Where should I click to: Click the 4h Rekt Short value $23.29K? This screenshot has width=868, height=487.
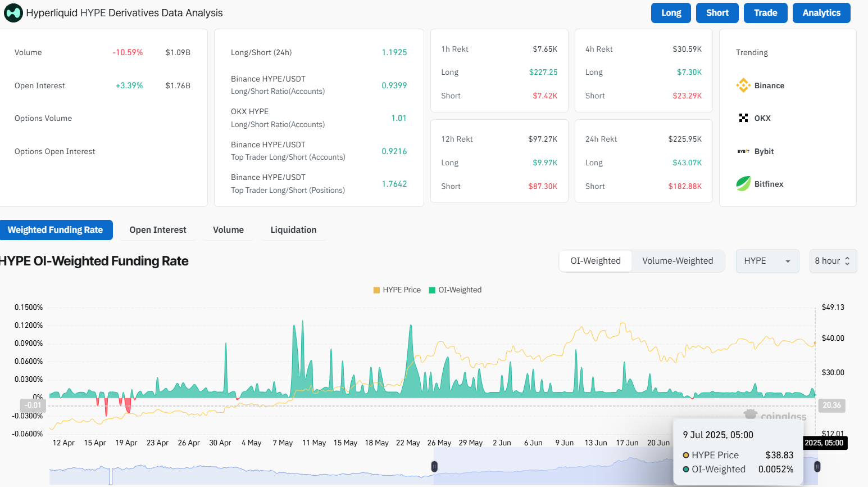[687, 96]
